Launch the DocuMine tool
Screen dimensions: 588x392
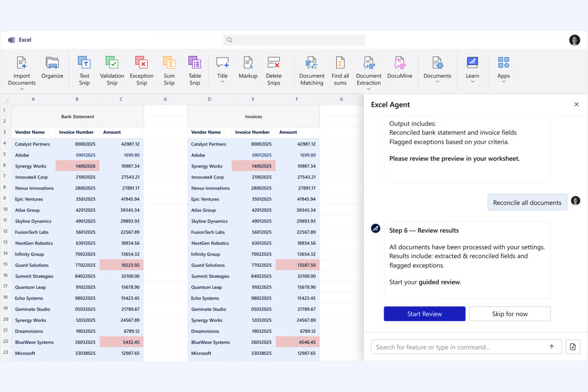400,71
